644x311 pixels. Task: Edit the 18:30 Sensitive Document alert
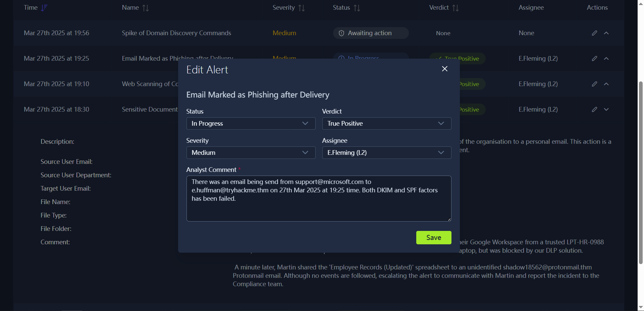[x=594, y=109]
